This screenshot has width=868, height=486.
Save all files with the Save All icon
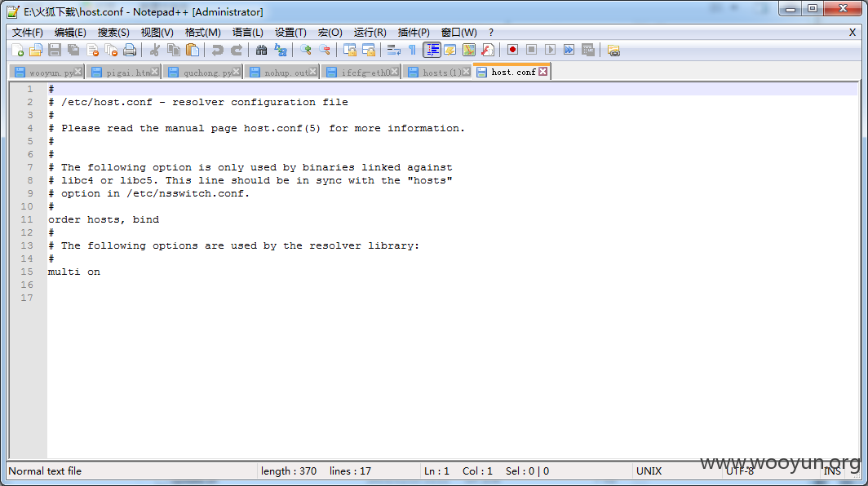click(x=73, y=51)
